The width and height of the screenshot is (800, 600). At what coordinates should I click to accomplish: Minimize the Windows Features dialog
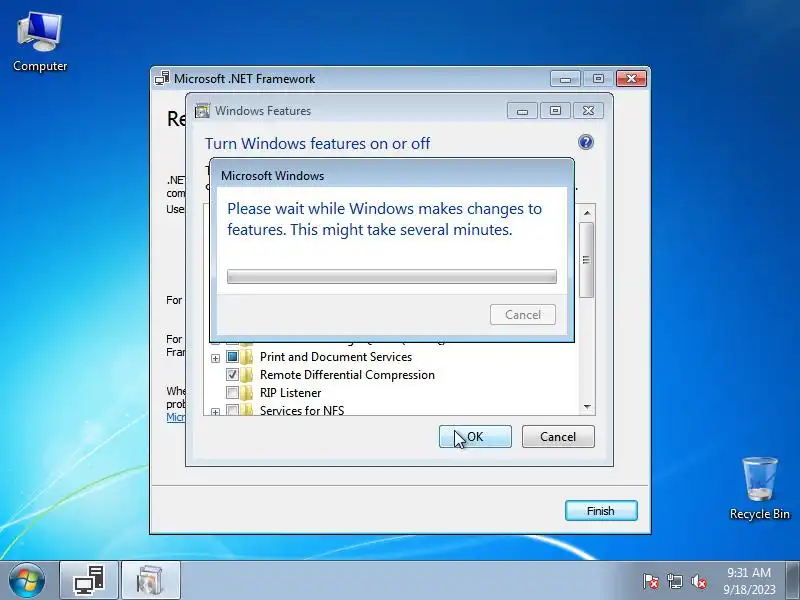click(522, 111)
